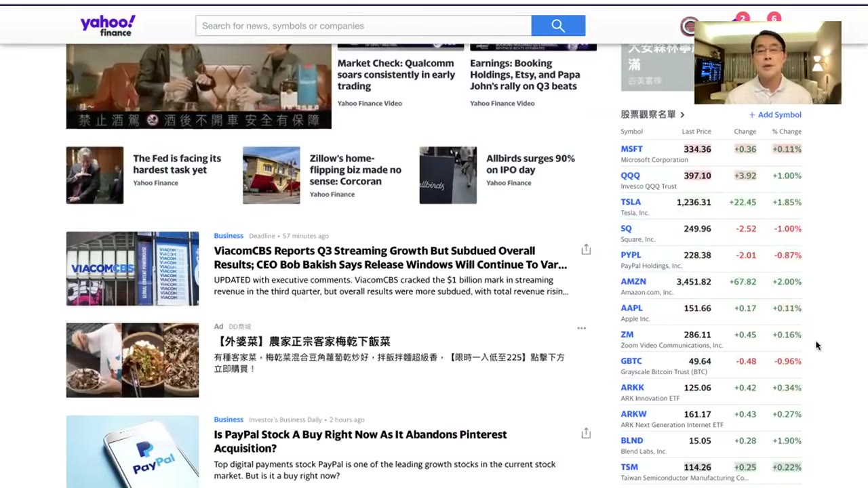
Task: Click the Last Price column header
Action: coord(696,131)
